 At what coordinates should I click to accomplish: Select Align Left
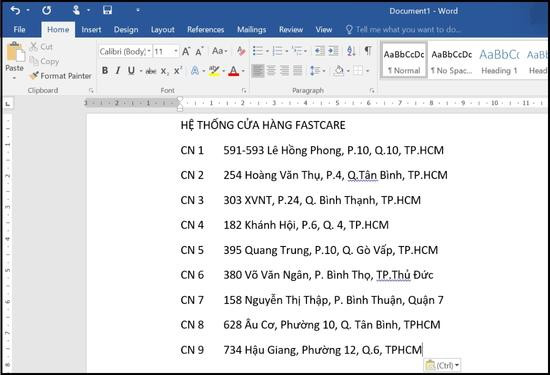pyautogui.click(x=258, y=71)
